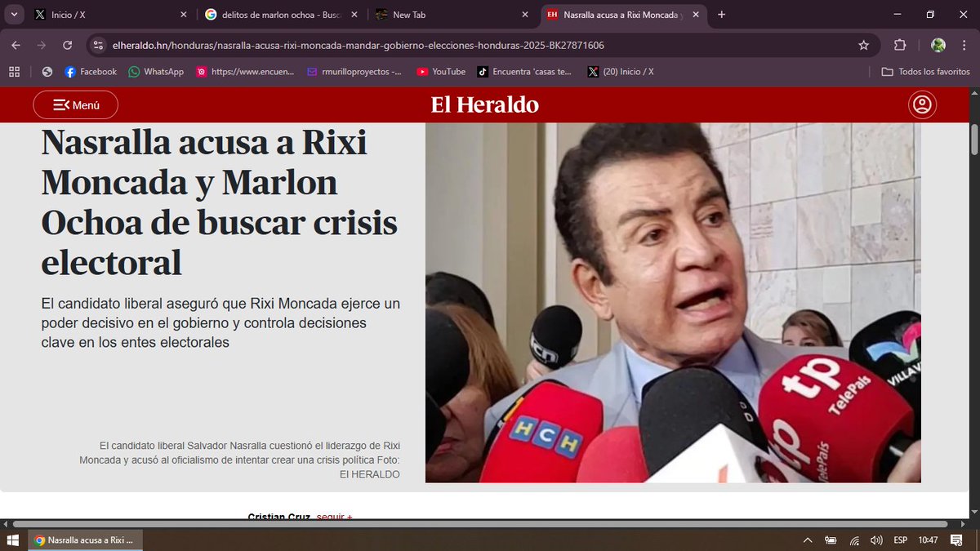Open the 10:47 taskbar clock
This screenshot has height=551, width=980.
click(x=928, y=540)
